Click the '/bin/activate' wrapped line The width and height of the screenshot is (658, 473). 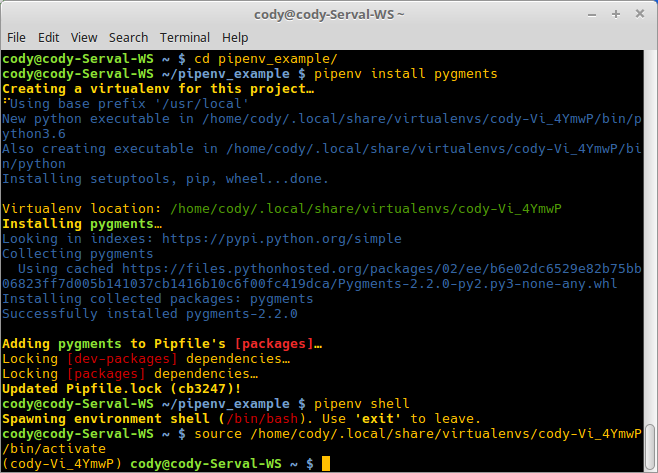(x=54, y=449)
